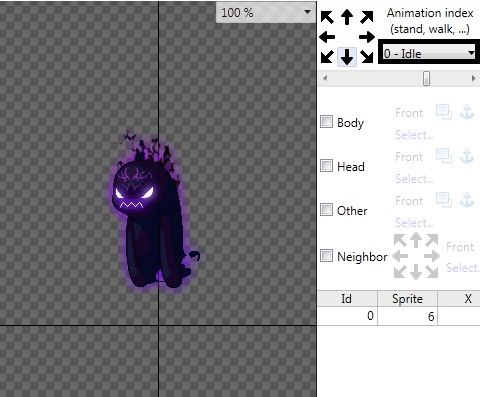The height and width of the screenshot is (397, 480).
Task: Click the Neighbor up-left gray arrow
Action: click(400, 240)
